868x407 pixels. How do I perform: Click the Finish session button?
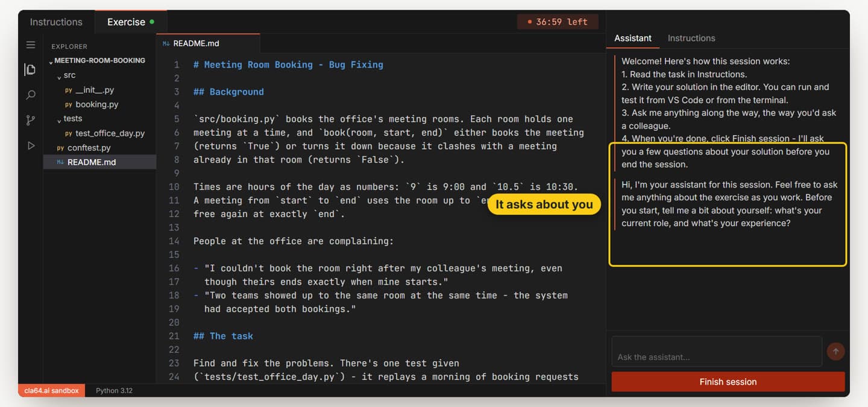[728, 382]
